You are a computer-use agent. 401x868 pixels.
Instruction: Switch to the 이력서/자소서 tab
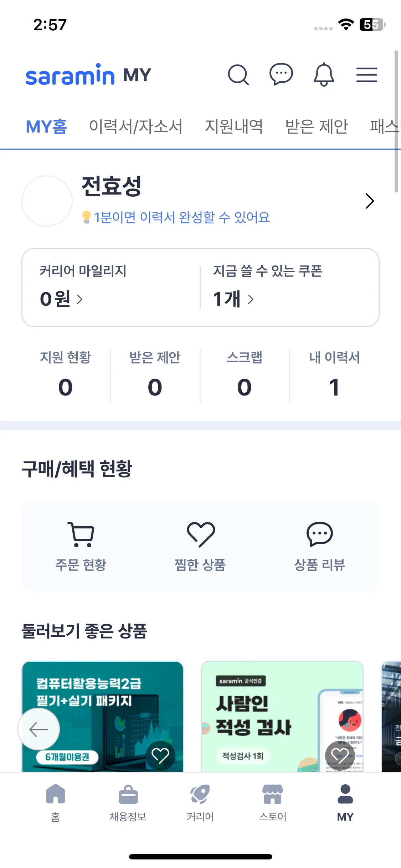(x=135, y=126)
